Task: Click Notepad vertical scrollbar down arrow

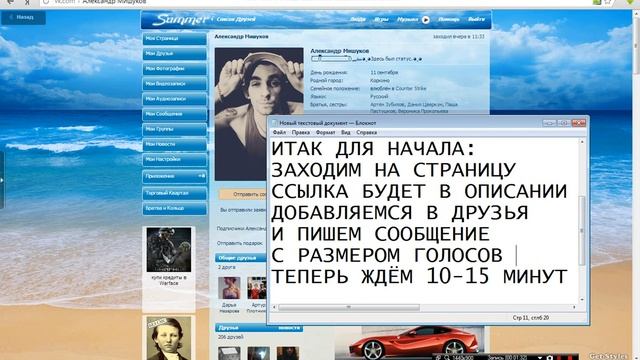Action: coord(582,300)
